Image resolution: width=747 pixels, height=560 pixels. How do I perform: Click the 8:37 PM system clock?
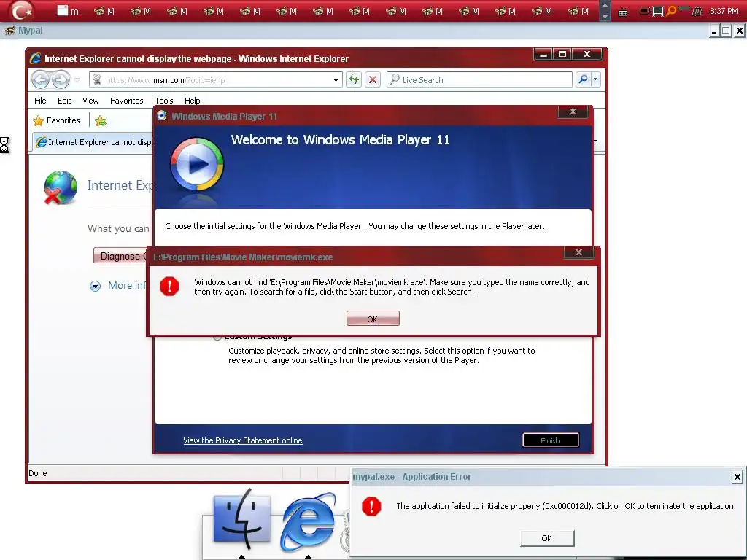[724, 11]
